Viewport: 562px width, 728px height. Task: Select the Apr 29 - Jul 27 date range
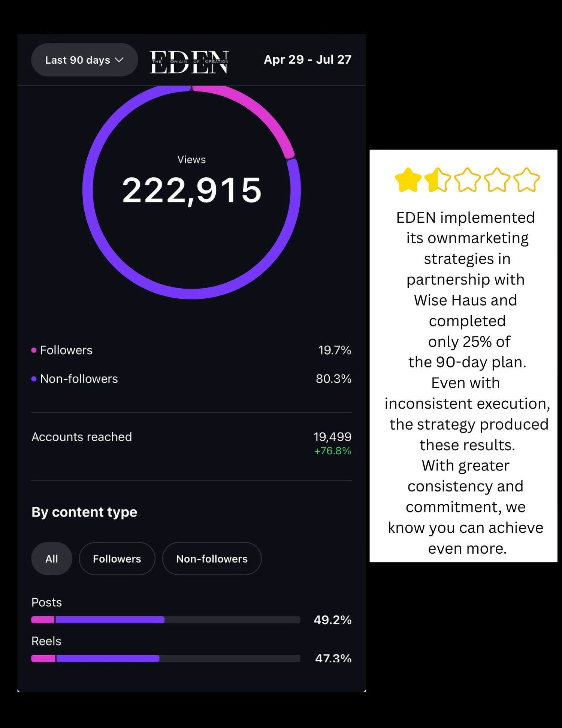[307, 60]
